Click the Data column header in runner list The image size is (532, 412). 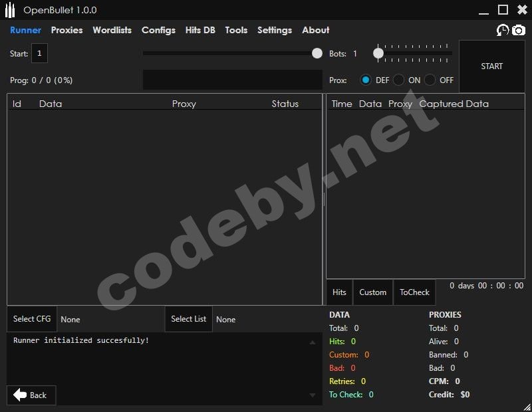pyautogui.click(x=51, y=104)
